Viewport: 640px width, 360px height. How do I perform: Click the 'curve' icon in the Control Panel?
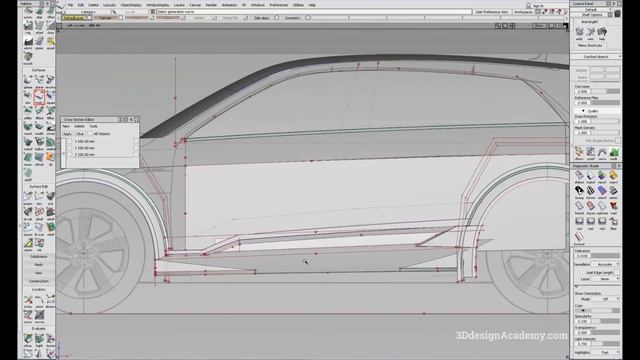[602, 152]
